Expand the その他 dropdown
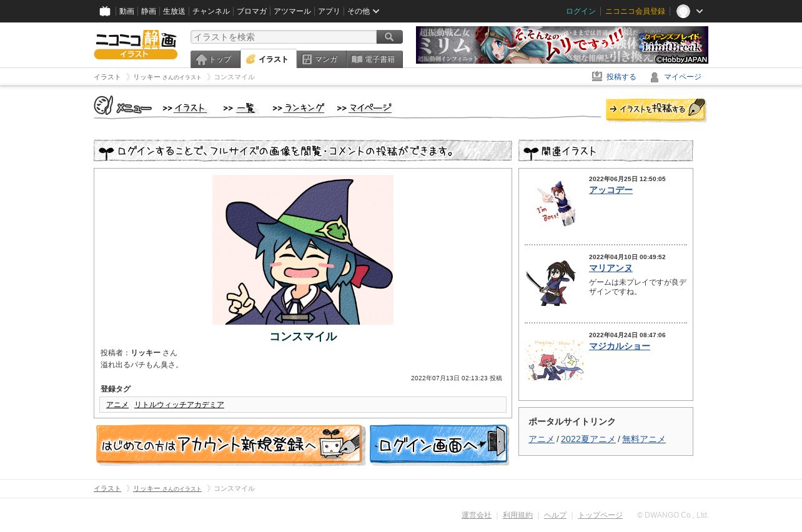 (x=364, y=11)
